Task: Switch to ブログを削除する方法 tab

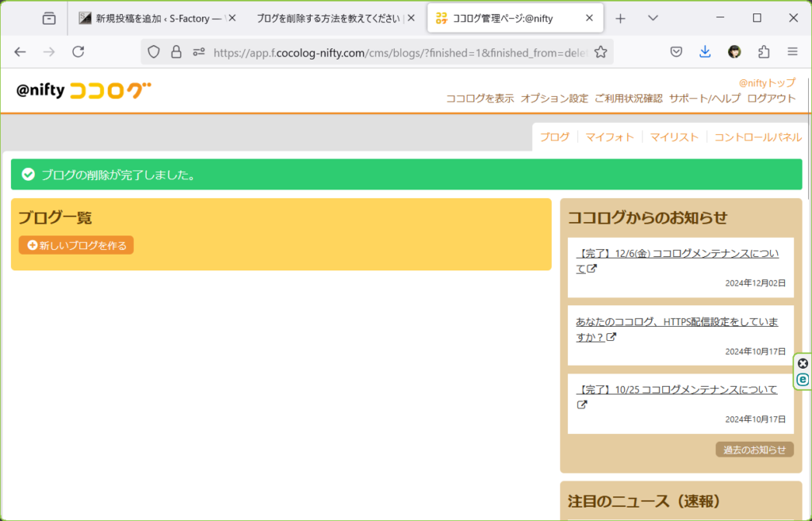Action: click(334, 19)
